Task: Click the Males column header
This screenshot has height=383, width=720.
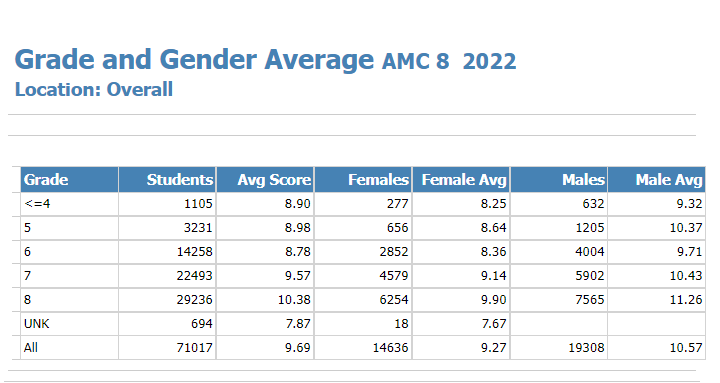Action: [x=559, y=180]
